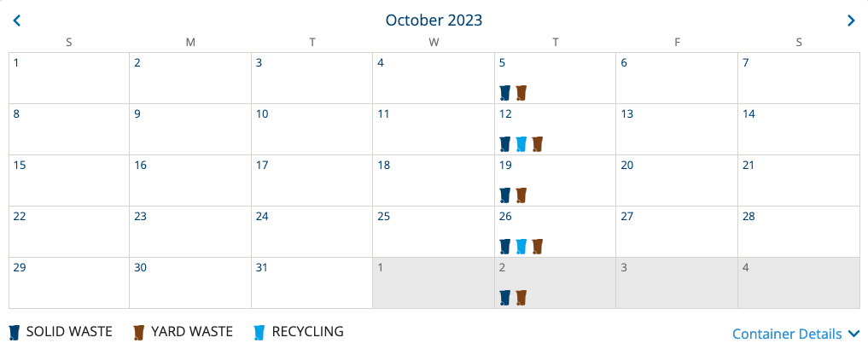Click the recycling bin icon on October 26
The image size is (868, 355).
[x=521, y=247]
